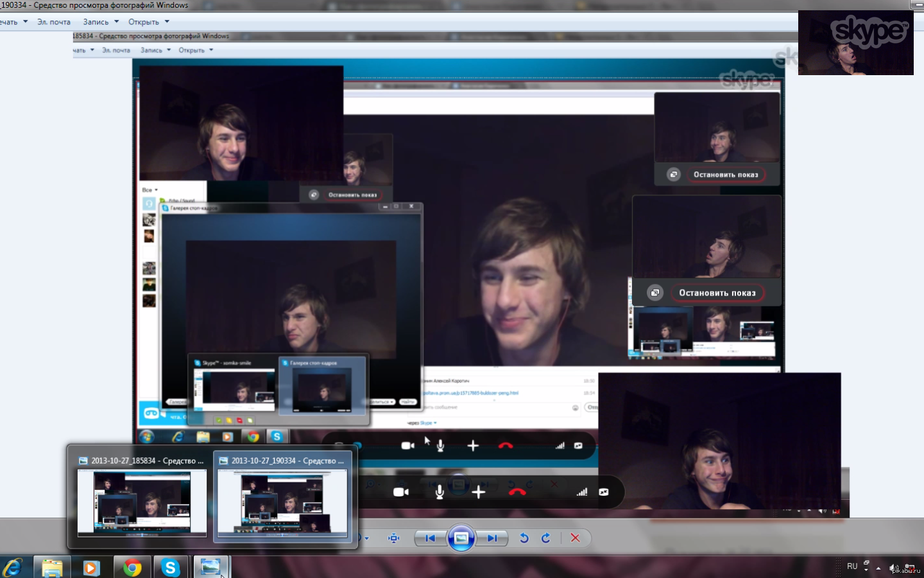This screenshot has width=924, height=578.
Task: Show hidden system tray icons
Action: [878, 568]
